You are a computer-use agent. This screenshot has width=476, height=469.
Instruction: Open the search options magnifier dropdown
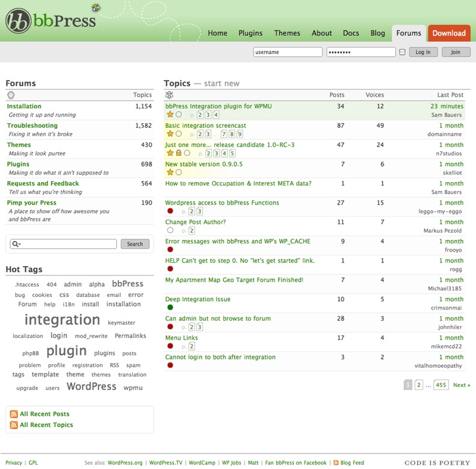17,244
